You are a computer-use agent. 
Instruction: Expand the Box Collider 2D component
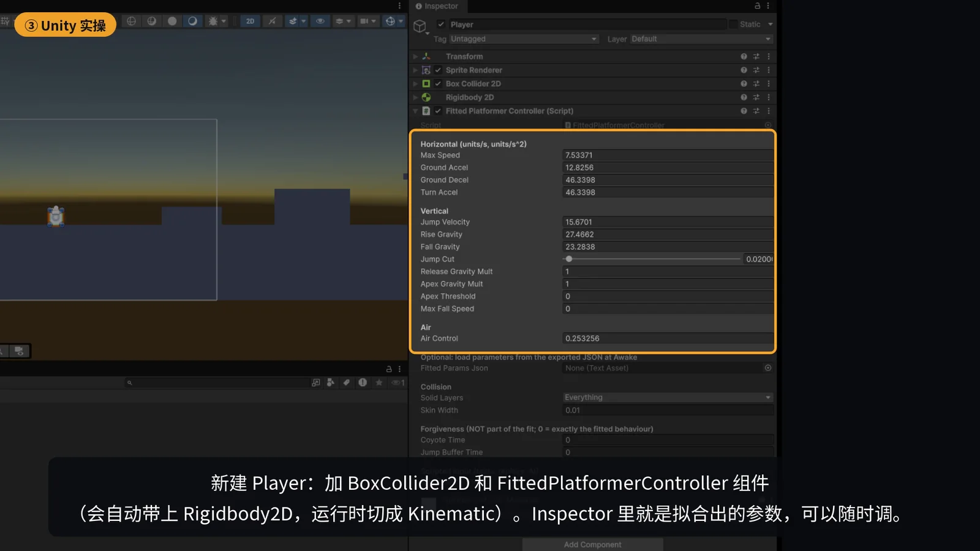point(415,83)
